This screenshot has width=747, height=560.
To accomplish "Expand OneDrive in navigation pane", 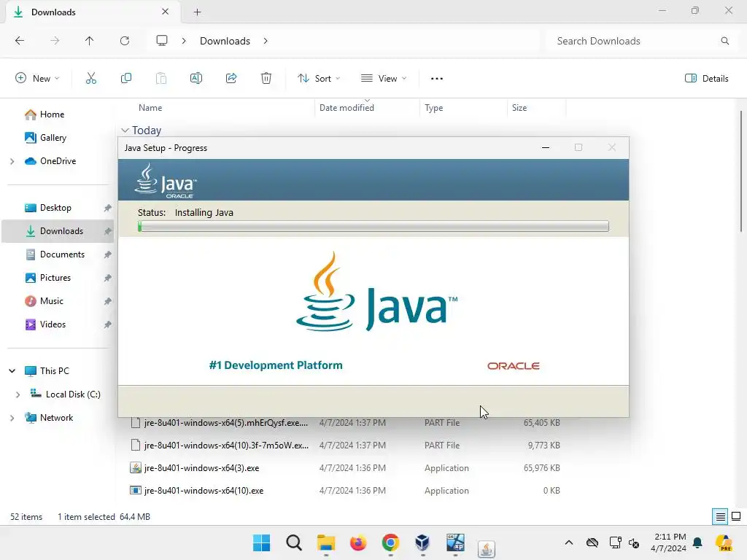I will 12,161.
